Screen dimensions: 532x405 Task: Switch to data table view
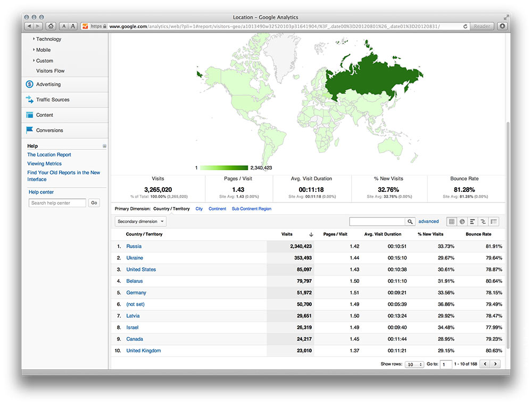[452, 221]
